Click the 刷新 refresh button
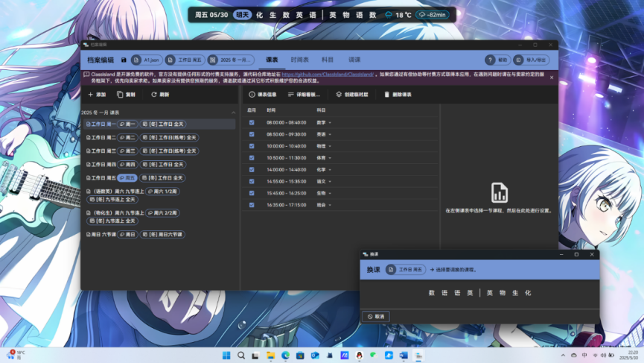The image size is (644, 363). (x=160, y=95)
